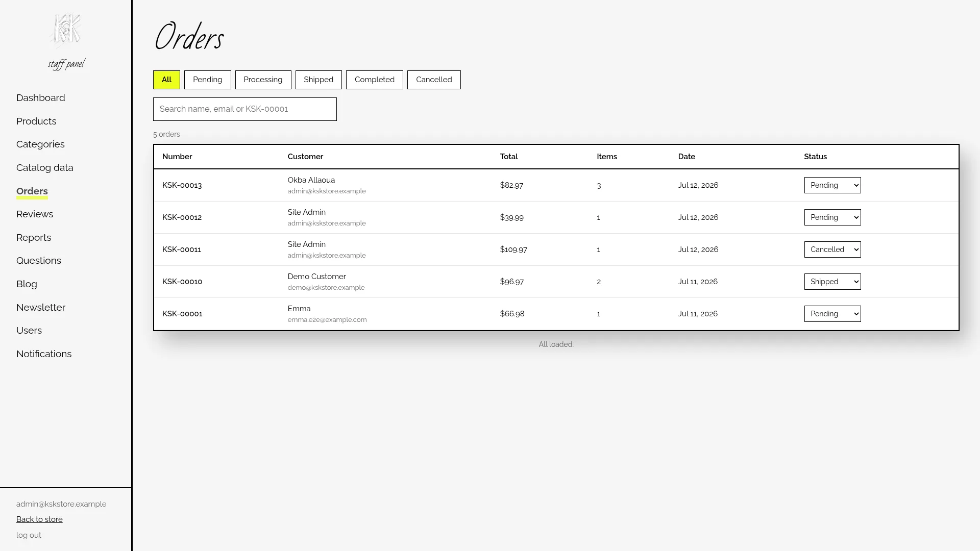This screenshot has height=551, width=980.
Task: Click 'staff panel' label under logo
Action: coord(66,64)
